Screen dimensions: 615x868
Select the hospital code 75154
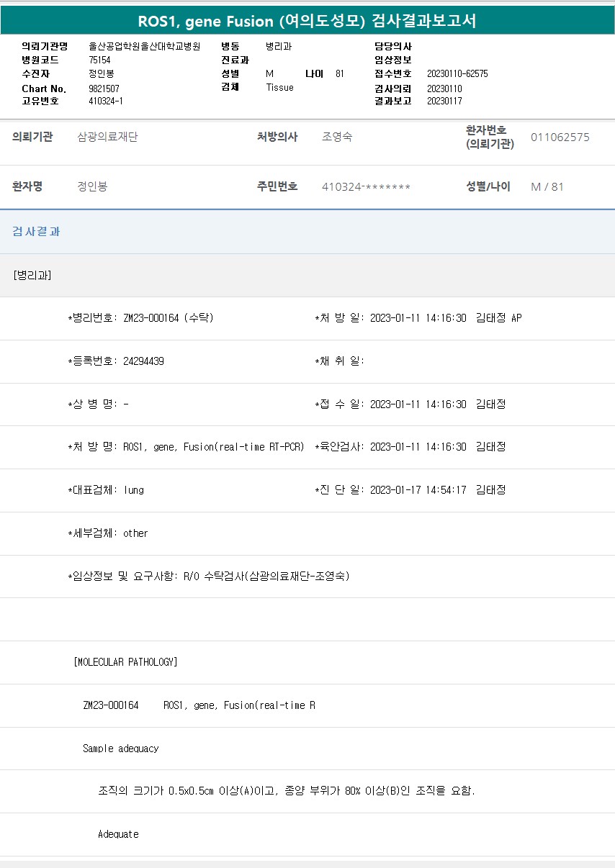(x=99, y=60)
